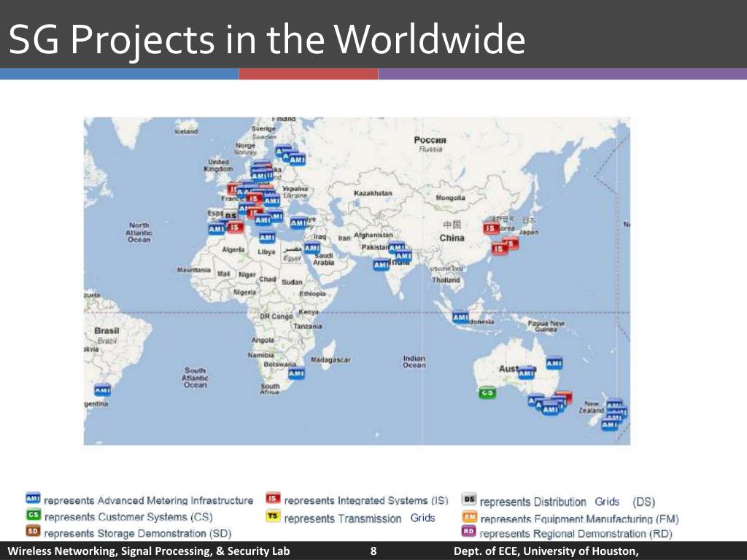The image size is (747, 560).
Task: Select the AMI marker over Turkey
Action: coord(298,222)
